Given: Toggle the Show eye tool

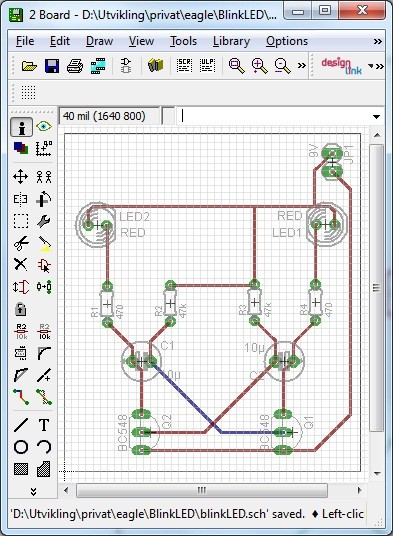Looking at the screenshot, I should pyautogui.click(x=44, y=127).
